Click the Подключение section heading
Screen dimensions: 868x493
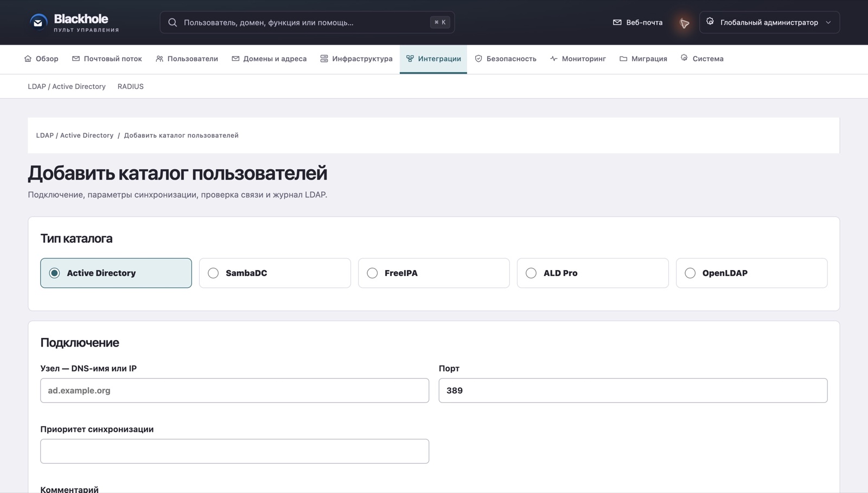[x=80, y=343]
